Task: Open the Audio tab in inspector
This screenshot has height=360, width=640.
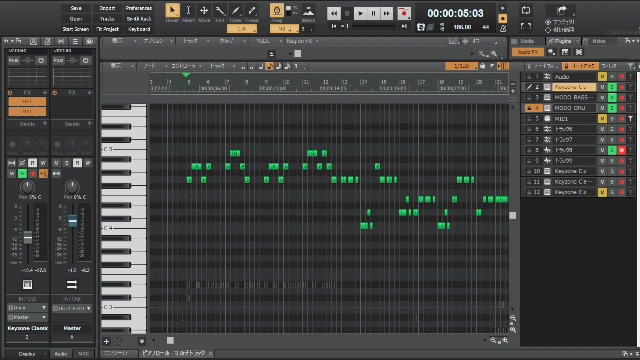Action: point(60,354)
